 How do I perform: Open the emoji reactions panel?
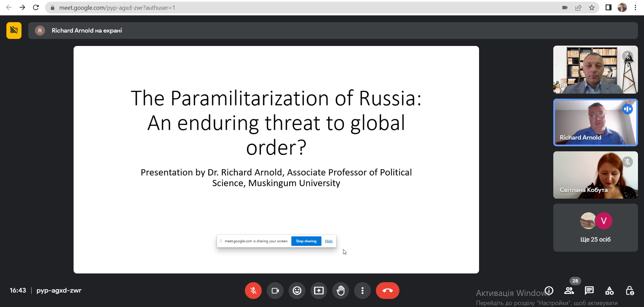(x=297, y=291)
